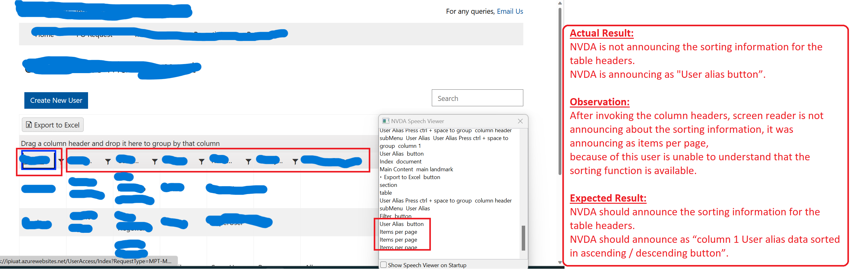Click the 'Drag a column header' grouping area text
Image resolution: width=868 pixels, height=280 pixels.
[x=120, y=143]
